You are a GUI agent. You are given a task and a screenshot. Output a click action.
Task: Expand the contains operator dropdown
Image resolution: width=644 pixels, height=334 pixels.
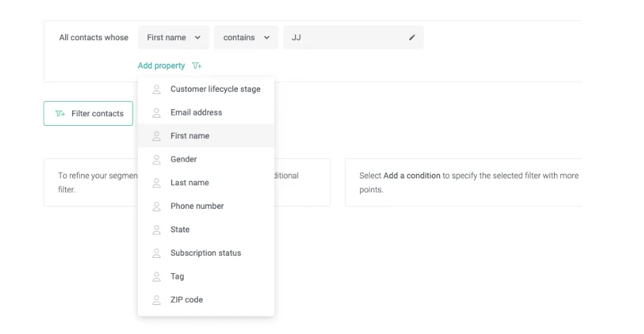246,38
